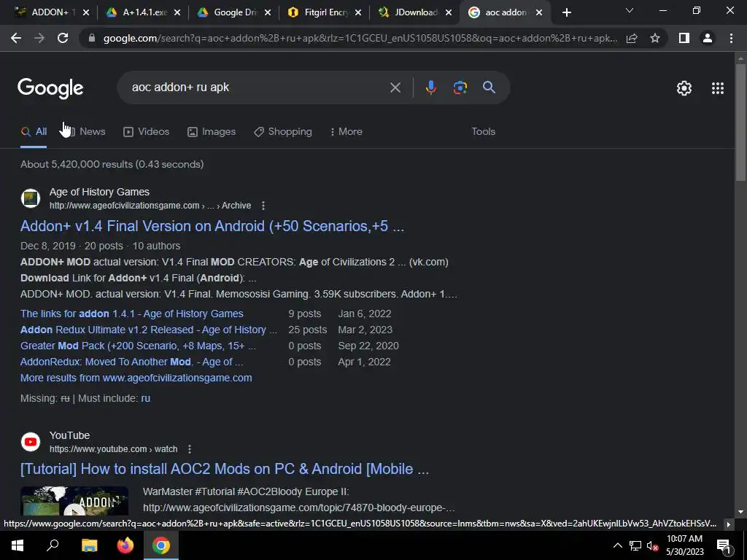Viewport: 747px width, 560px height.
Task: Open the side panel icon
Action: coord(684,38)
